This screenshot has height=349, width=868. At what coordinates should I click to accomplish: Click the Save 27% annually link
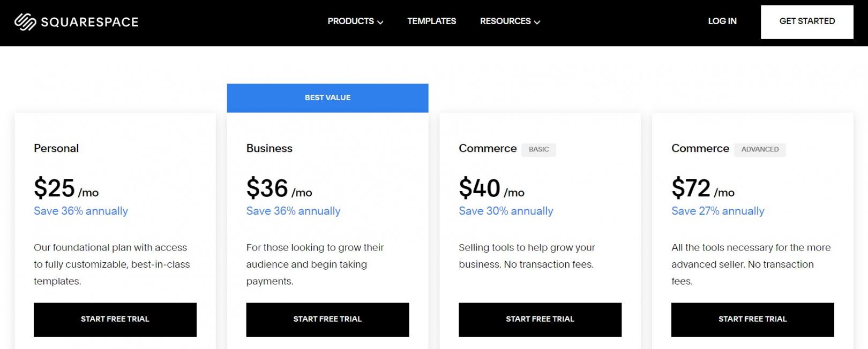[717, 211]
